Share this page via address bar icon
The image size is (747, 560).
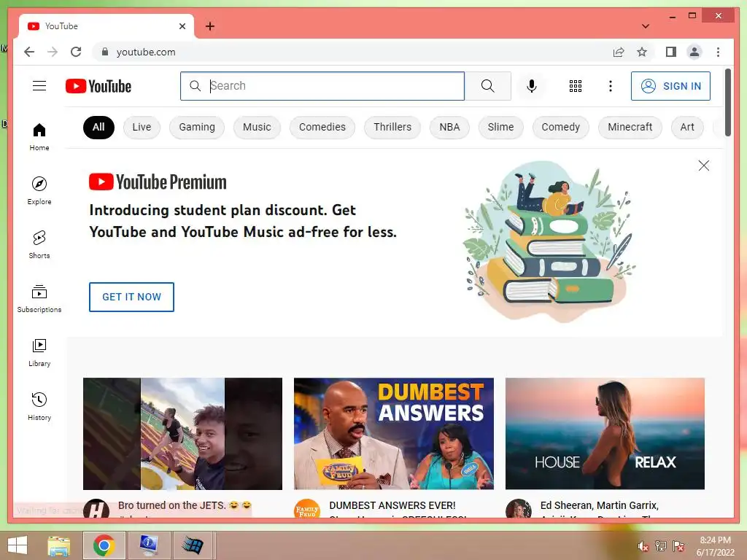pos(619,52)
